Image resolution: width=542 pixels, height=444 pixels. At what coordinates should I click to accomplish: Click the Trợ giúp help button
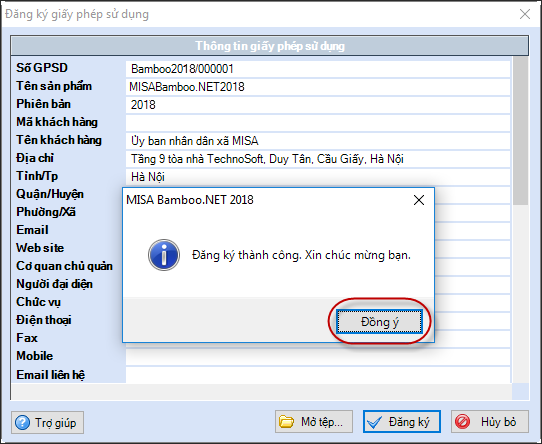pos(47,422)
